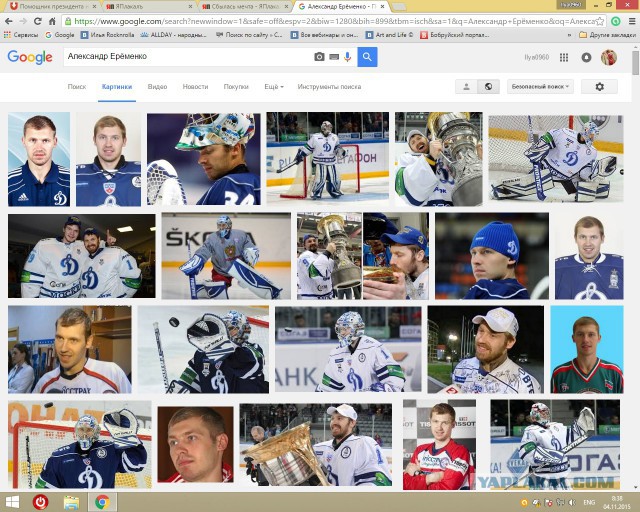The height and width of the screenshot is (512, 640).
Task: Open the Все вебинары bookmark
Action: coord(325,35)
